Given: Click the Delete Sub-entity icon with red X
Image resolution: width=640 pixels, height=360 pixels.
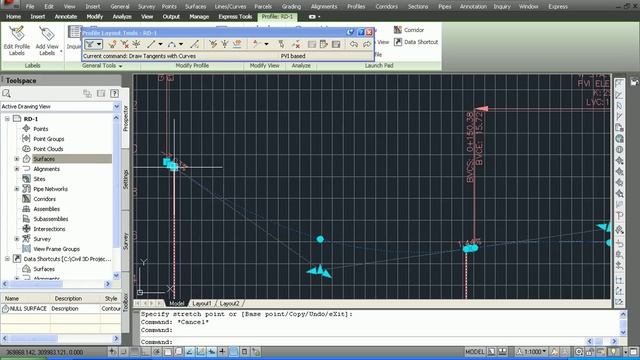Looking at the screenshot, I should 296,44.
